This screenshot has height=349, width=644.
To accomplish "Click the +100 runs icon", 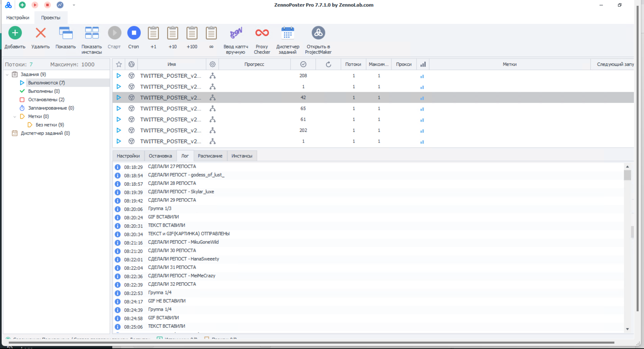I will [192, 33].
